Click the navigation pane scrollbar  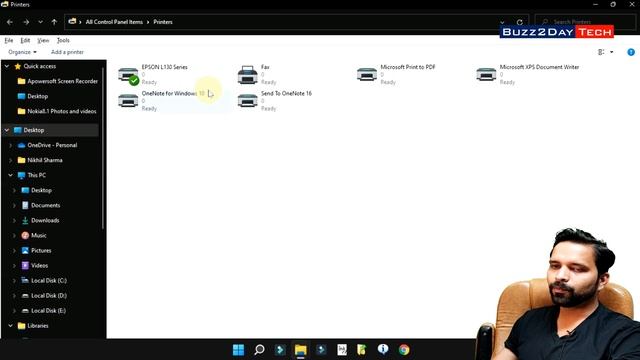point(103,147)
